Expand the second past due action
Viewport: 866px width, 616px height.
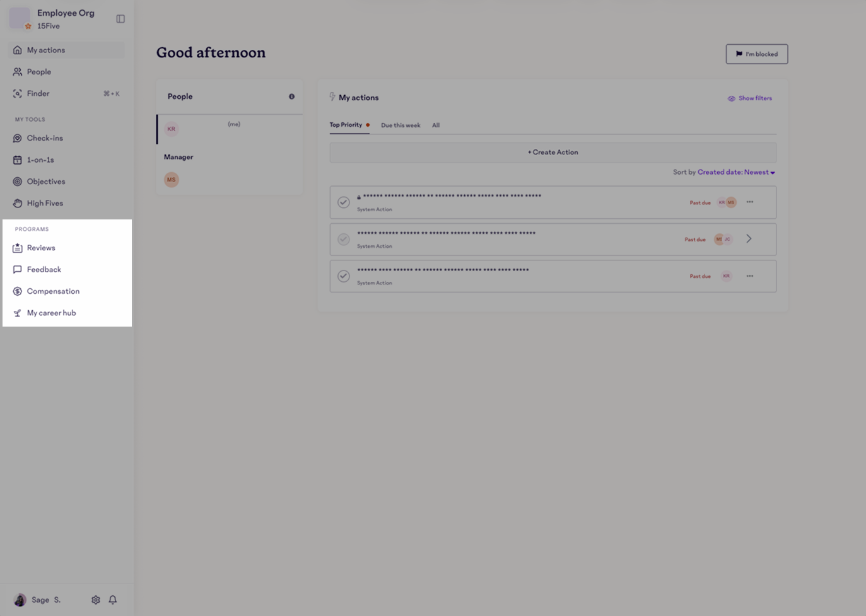coord(748,239)
